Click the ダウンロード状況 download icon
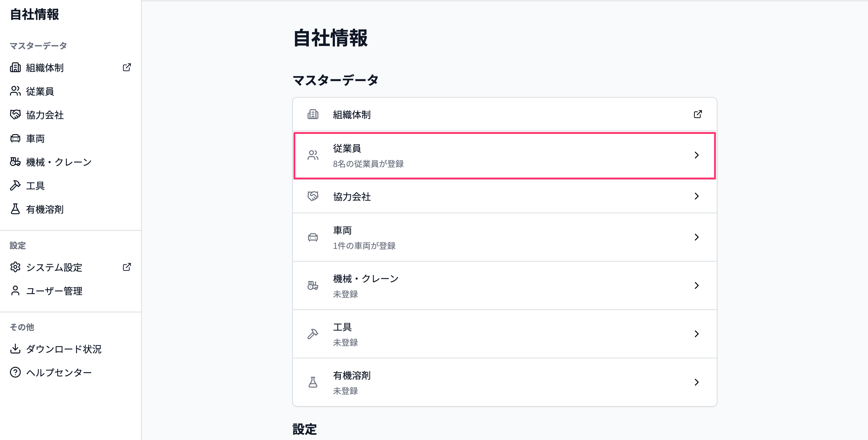The image size is (868, 440). pyautogui.click(x=15, y=349)
